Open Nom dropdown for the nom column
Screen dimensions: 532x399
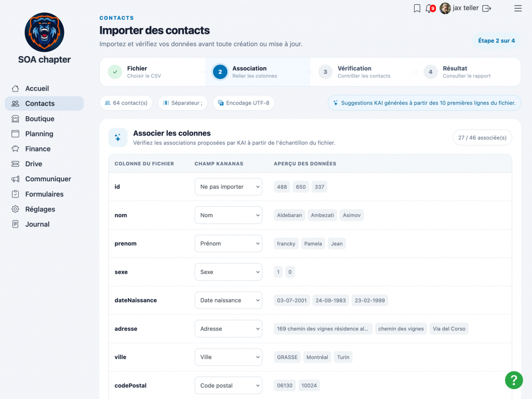pyautogui.click(x=229, y=215)
